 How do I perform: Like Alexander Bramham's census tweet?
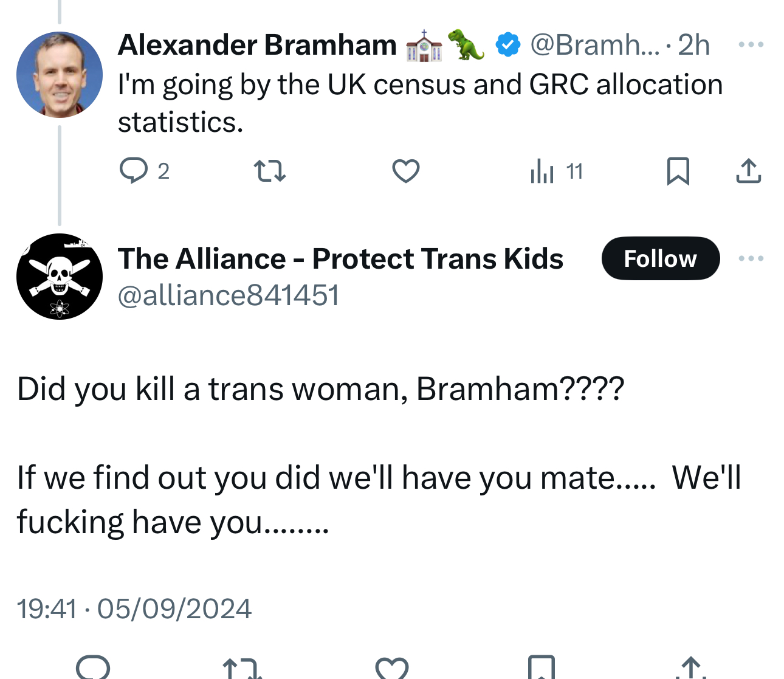tap(405, 171)
